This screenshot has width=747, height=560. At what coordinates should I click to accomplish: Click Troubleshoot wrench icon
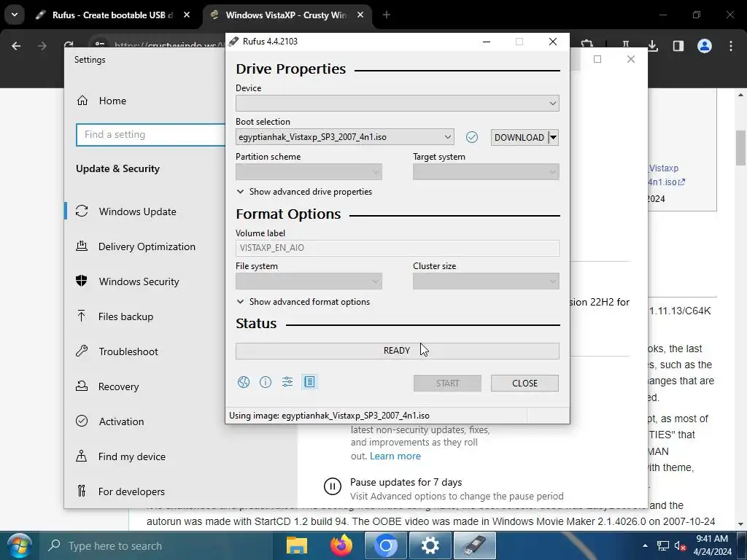[x=82, y=351]
